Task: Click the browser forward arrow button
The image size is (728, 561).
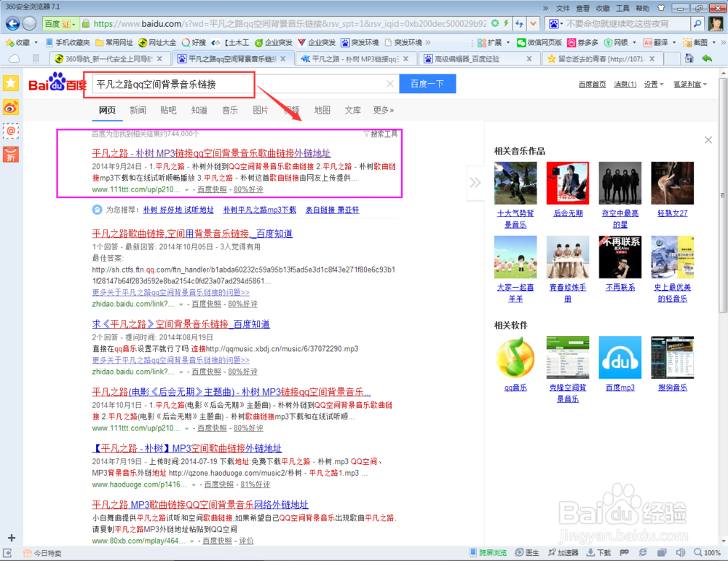Action: click(x=29, y=23)
